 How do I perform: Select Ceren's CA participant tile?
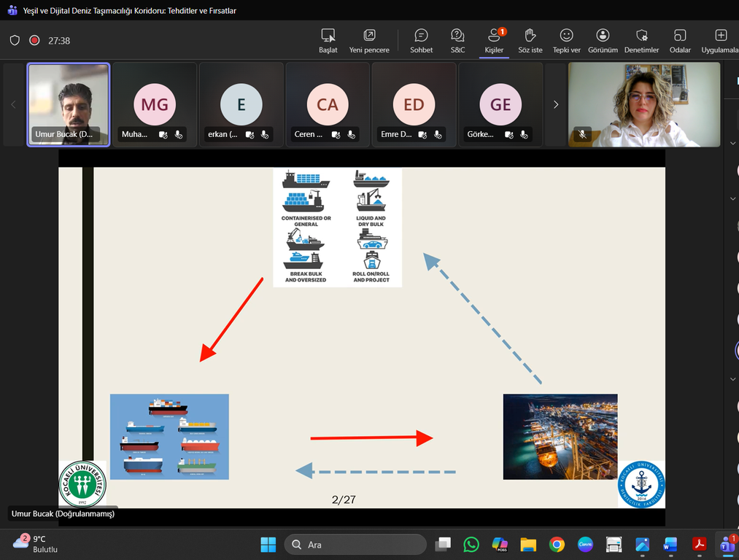[328, 105]
